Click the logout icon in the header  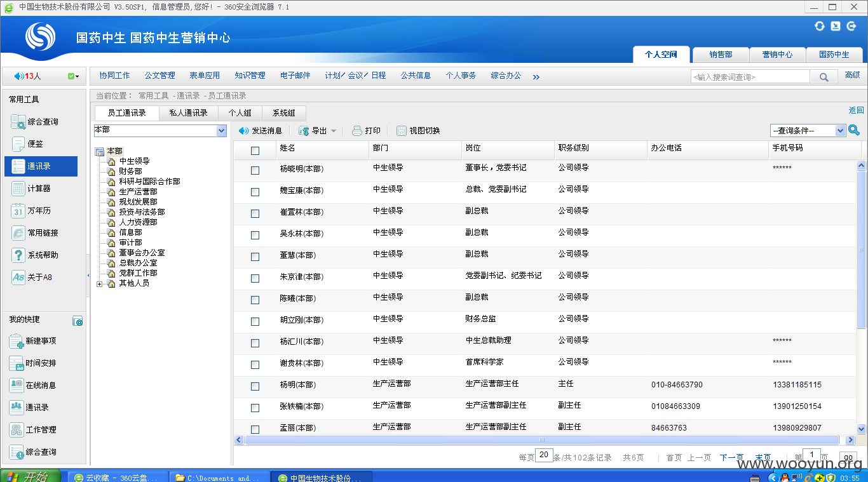pyautogui.click(x=851, y=26)
